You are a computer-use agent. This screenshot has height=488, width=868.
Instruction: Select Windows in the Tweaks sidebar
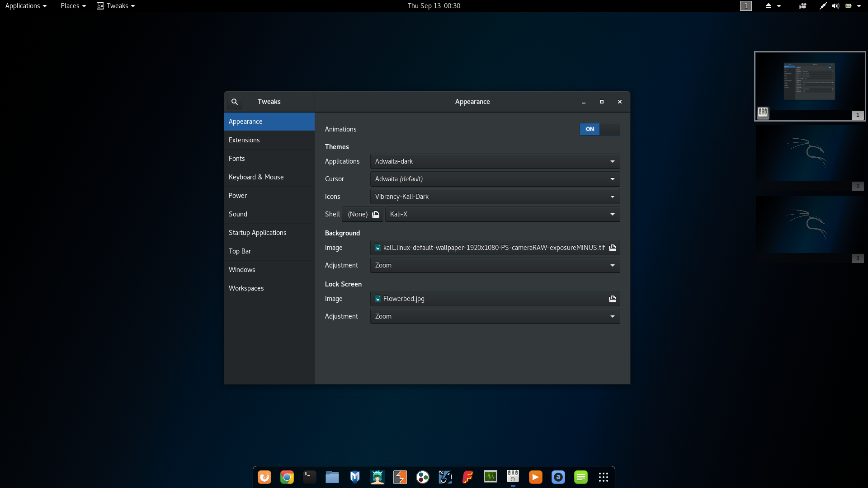(269, 270)
